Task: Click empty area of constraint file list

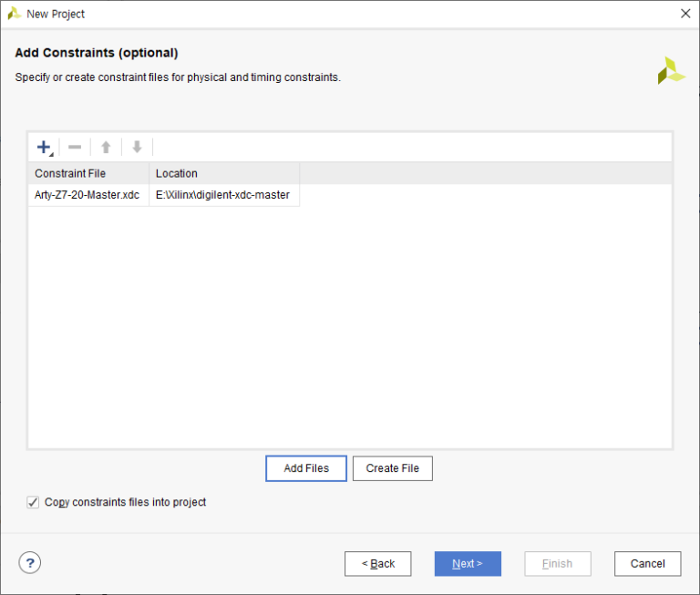Action: [x=350, y=328]
